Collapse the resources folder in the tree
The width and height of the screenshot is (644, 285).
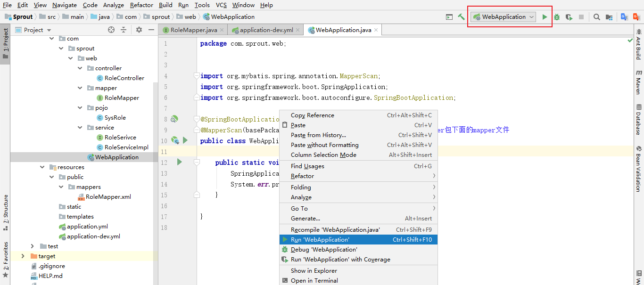coord(42,167)
